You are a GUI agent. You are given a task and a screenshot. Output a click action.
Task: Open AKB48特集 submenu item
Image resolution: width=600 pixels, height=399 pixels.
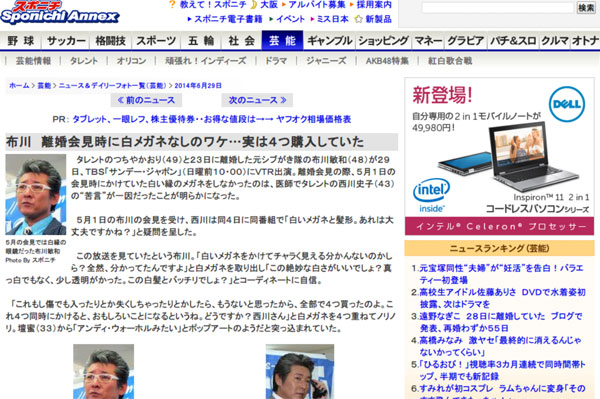coord(387,61)
